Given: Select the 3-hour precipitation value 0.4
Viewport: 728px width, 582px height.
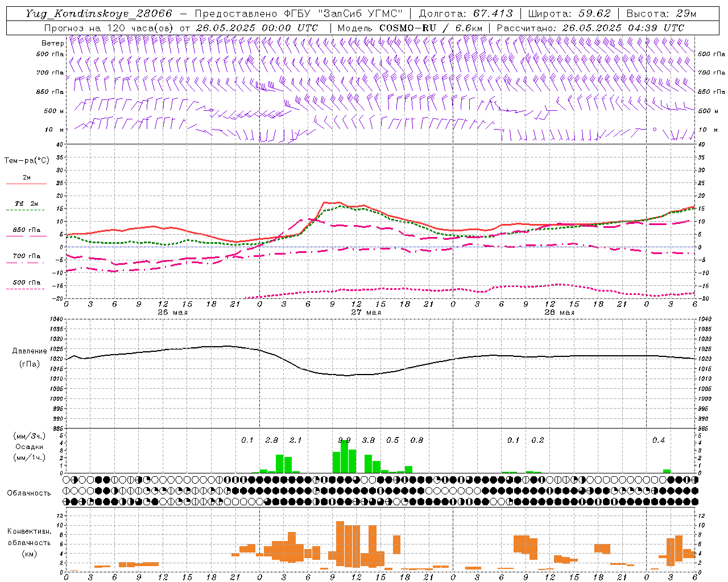Looking at the screenshot, I should tap(659, 440).
